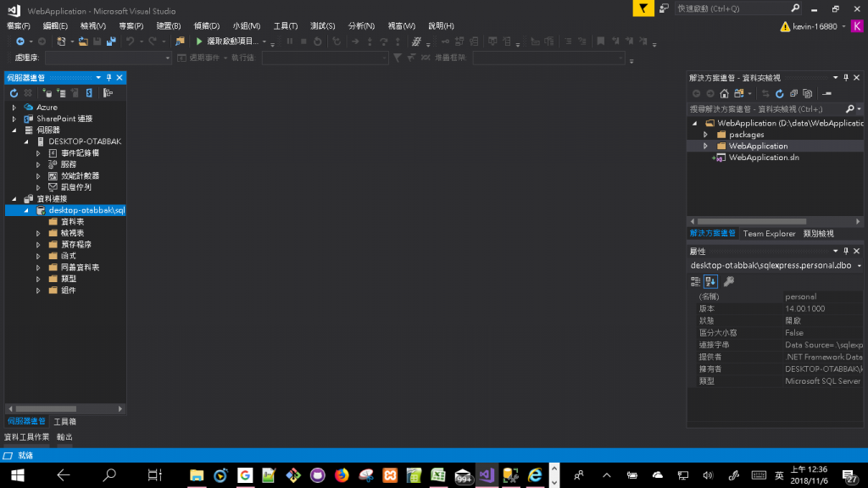868x488 pixels.
Task: Click the Home icon in Solution Explorer
Action: coord(724,93)
